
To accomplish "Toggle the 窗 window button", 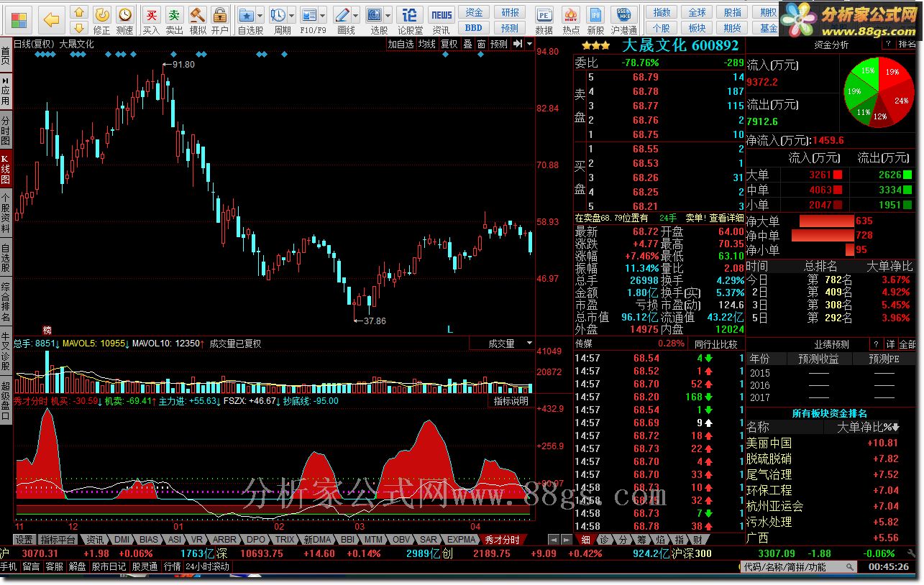I will click(481, 44).
